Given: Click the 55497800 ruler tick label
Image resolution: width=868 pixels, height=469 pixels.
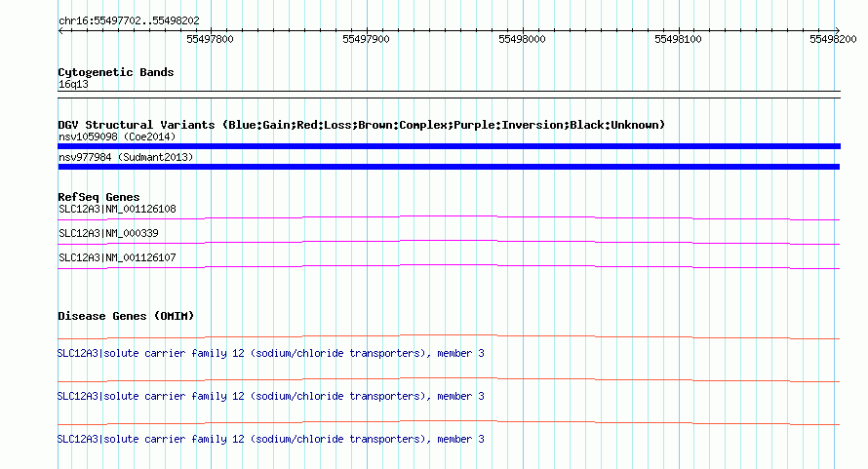Looking at the screenshot, I should [210, 39].
